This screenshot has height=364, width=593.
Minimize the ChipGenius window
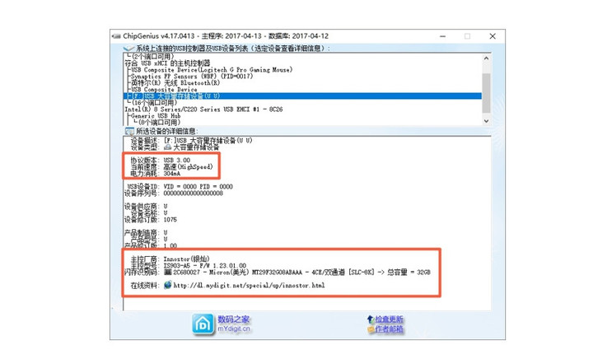click(443, 36)
